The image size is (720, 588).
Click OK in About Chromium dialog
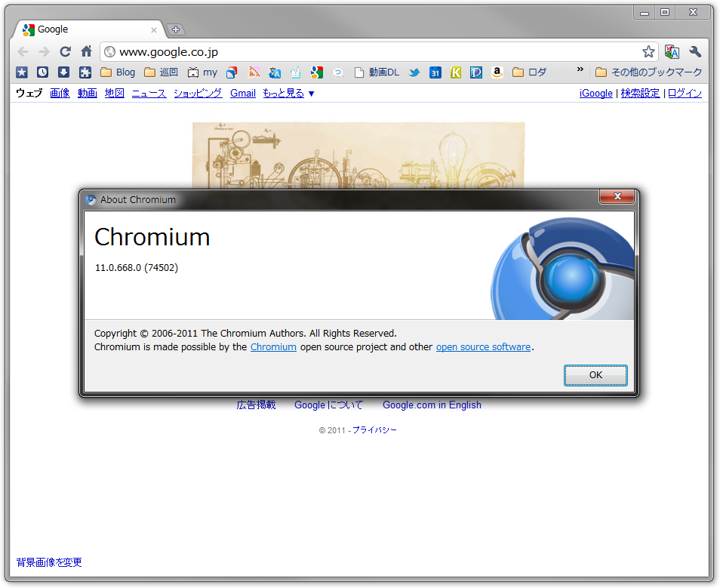point(595,375)
